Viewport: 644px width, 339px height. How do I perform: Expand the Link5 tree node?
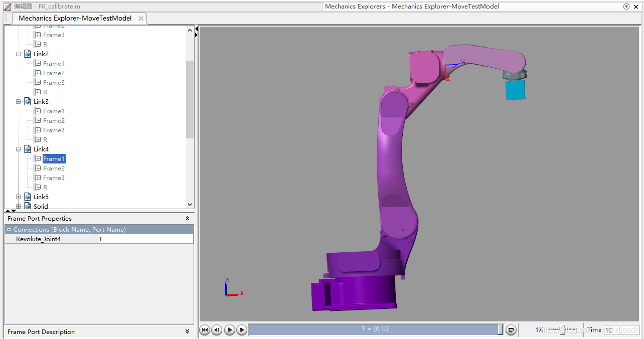pyautogui.click(x=19, y=197)
